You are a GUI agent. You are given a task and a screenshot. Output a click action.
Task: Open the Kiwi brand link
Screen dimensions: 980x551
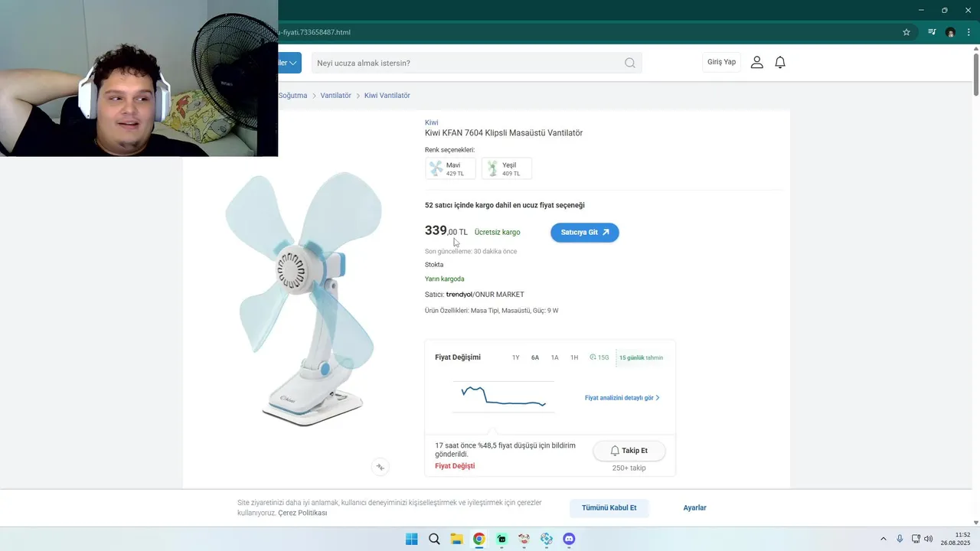[432, 122]
